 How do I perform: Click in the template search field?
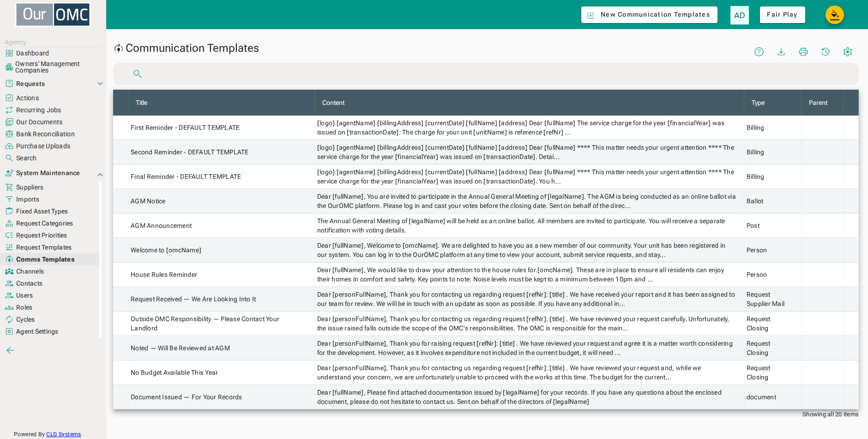pyautogui.click(x=486, y=74)
